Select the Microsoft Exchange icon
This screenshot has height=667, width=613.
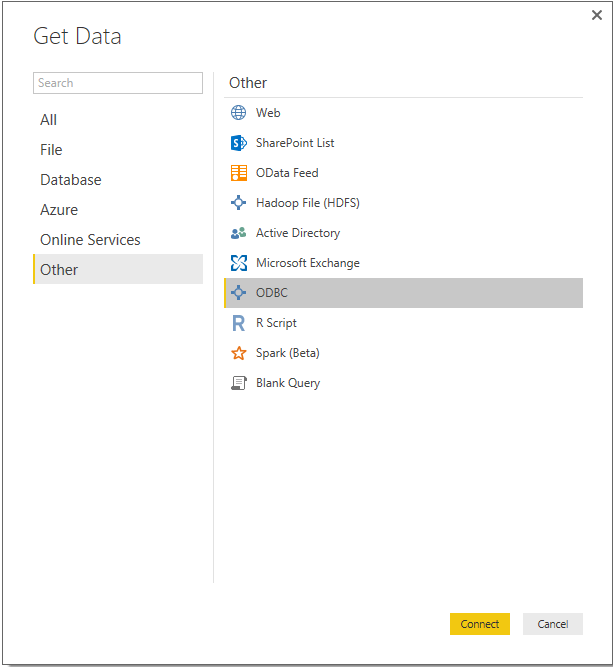tap(238, 263)
